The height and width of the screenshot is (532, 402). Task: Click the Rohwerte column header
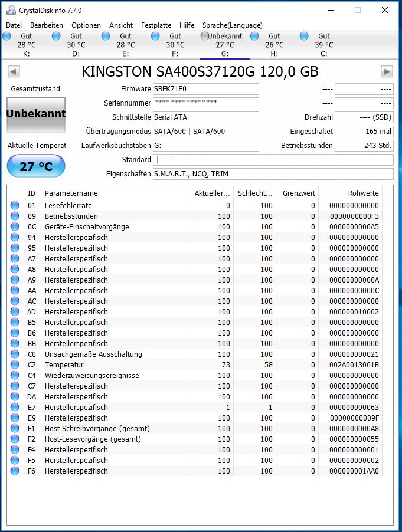tap(351, 193)
